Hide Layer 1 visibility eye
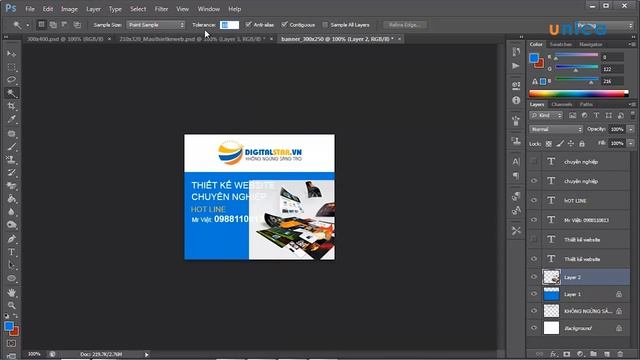This screenshot has width=640, height=360. pyautogui.click(x=534, y=294)
